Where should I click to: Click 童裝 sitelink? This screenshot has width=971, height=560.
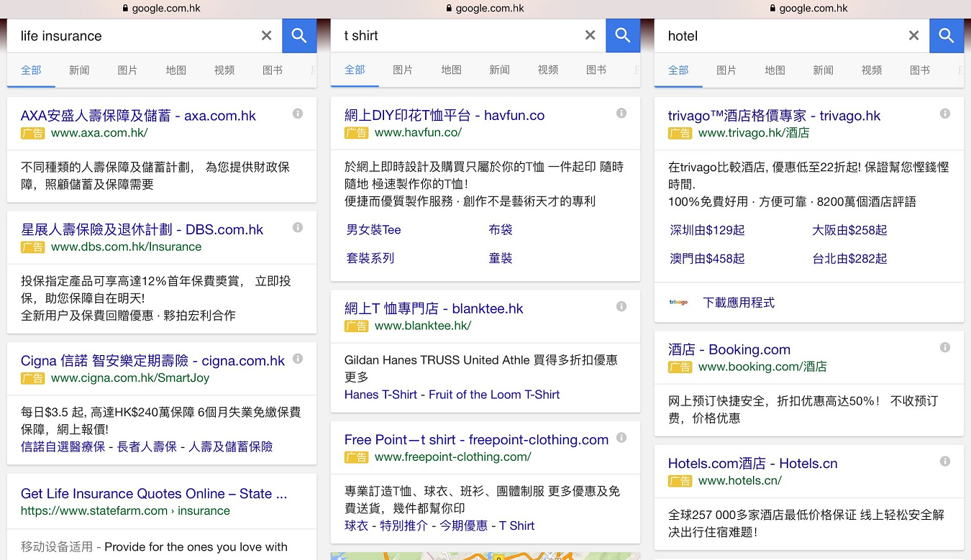coord(501,258)
